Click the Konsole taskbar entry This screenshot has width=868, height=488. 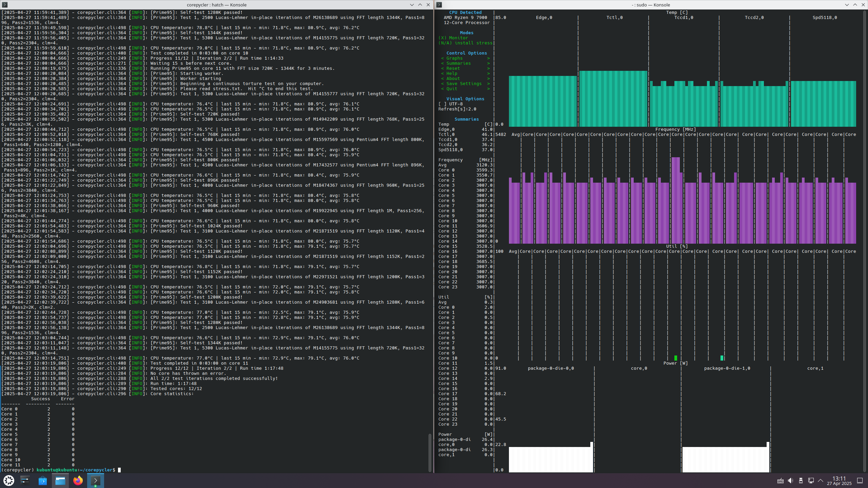tap(96, 480)
